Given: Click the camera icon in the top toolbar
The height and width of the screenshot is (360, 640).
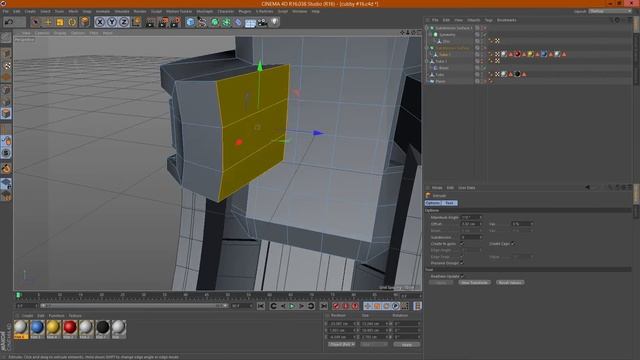Looking at the screenshot, I should point(262,22).
